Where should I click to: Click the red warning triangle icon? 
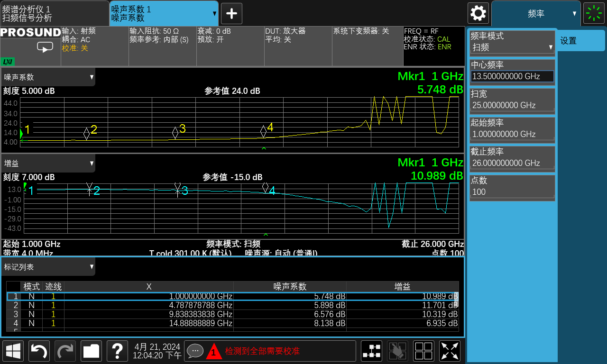pyautogui.click(x=214, y=351)
